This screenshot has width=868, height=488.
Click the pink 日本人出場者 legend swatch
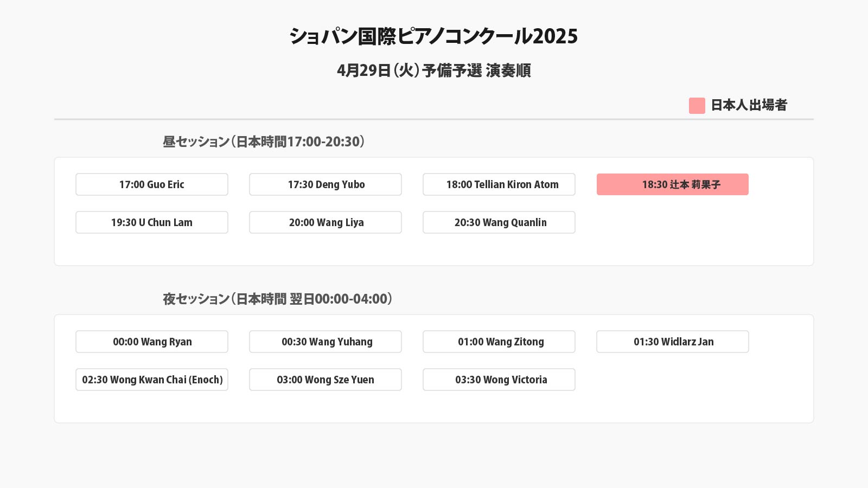pyautogui.click(x=697, y=106)
